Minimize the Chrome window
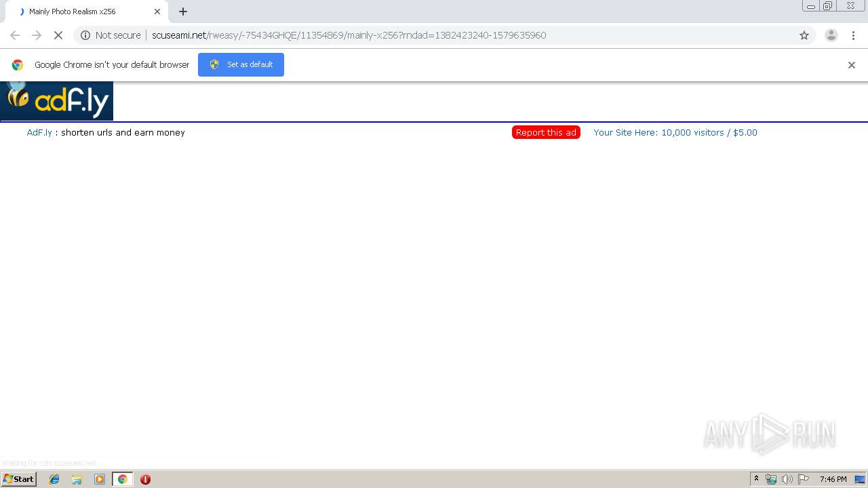The height and width of the screenshot is (488, 868). [811, 6]
